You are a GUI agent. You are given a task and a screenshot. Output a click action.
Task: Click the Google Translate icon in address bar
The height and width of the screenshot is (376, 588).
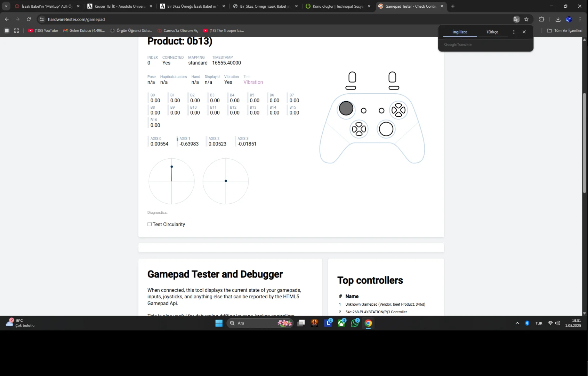click(x=516, y=19)
